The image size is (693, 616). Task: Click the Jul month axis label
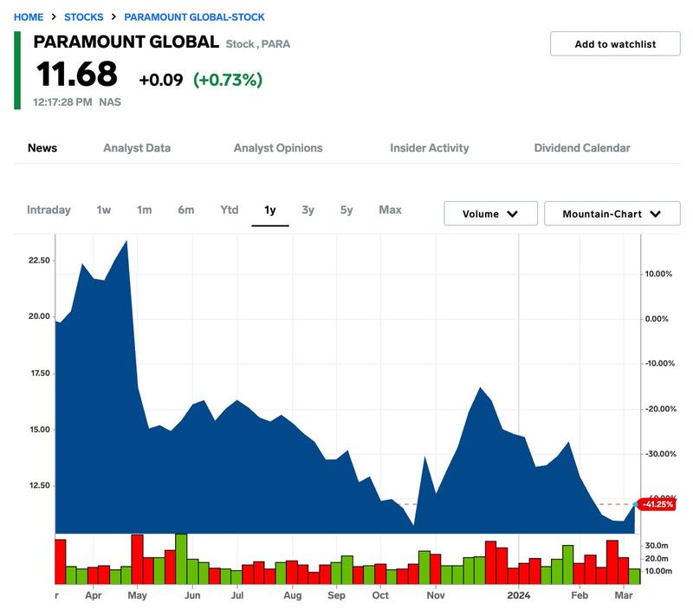click(x=237, y=596)
